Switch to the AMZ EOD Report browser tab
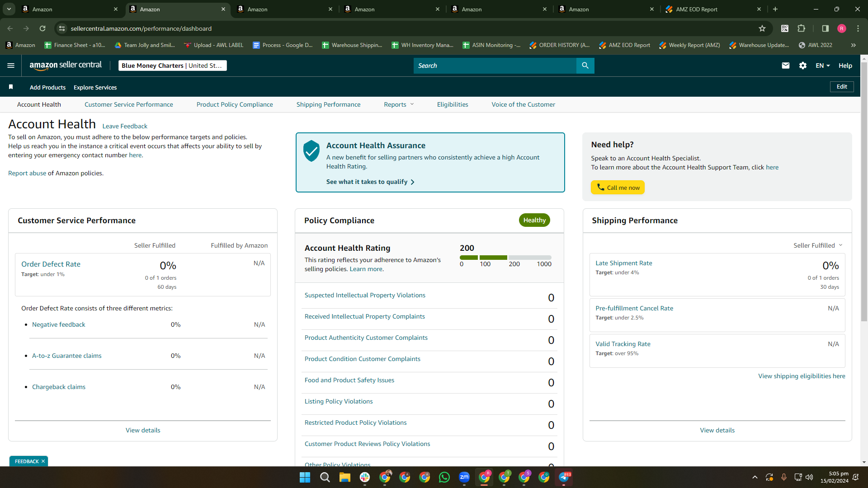 (x=713, y=9)
